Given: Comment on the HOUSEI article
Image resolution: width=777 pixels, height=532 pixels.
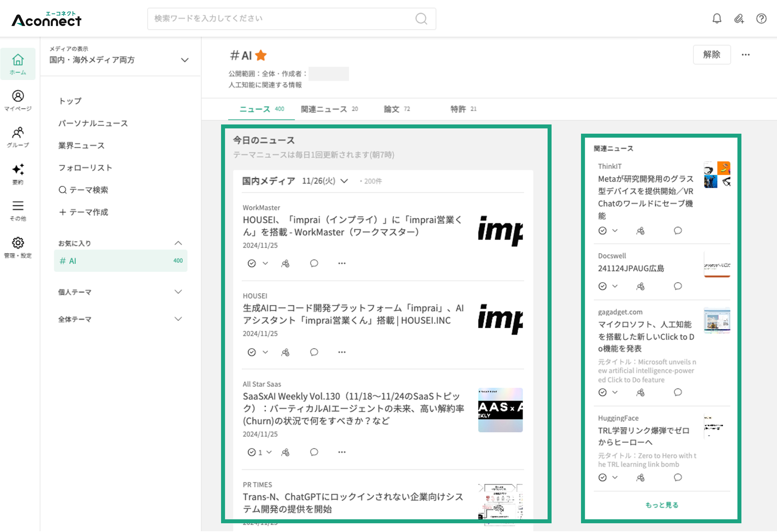Looking at the screenshot, I should [314, 352].
